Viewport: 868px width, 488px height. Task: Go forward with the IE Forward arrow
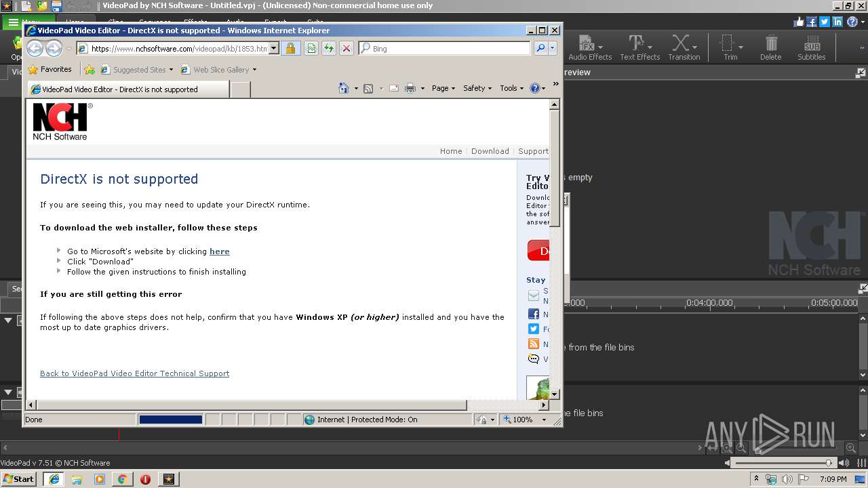(54, 48)
